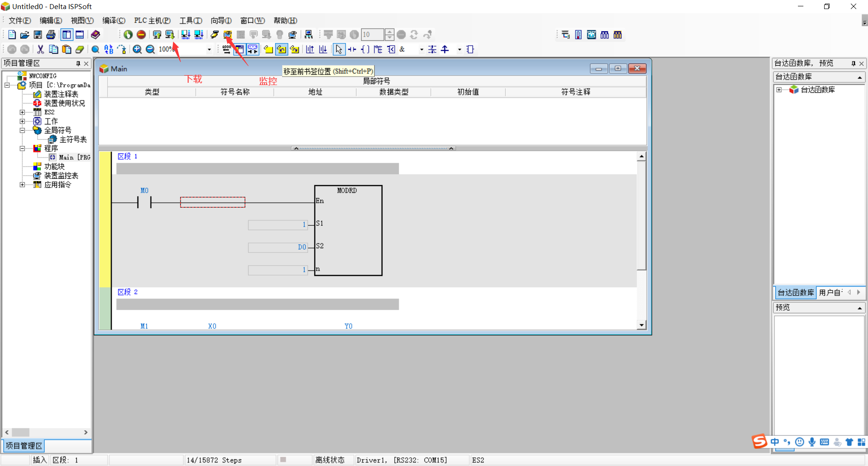Open the find search tool

pyautogui.click(x=95, y=49)
